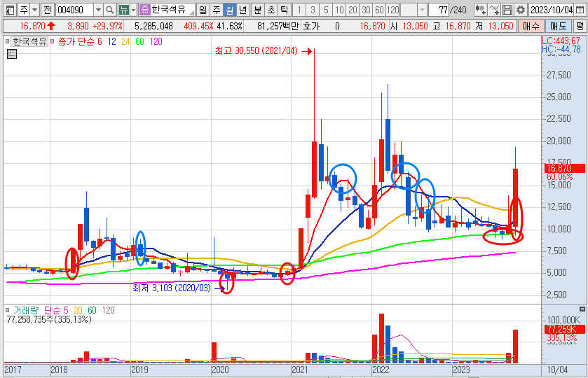Viewport: 588px width, 378px height.
Task: Switch to 틱 tick chart
Action: tap(285, 10)
